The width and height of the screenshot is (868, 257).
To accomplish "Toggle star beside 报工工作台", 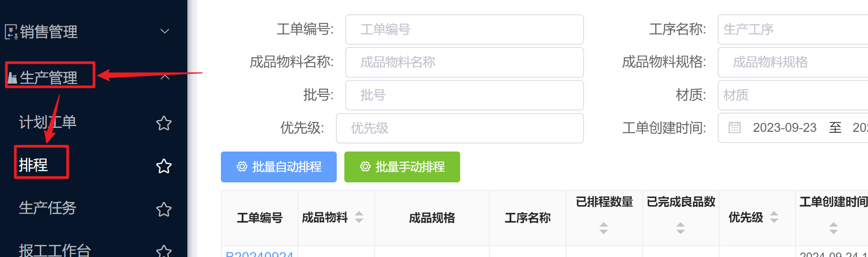I will [x=164, y=251].
